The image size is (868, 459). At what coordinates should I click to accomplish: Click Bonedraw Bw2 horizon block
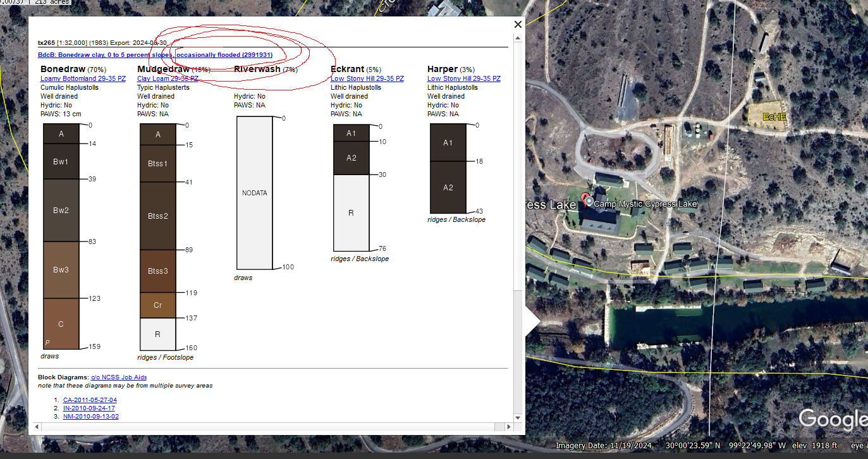(x=61, y=211)
